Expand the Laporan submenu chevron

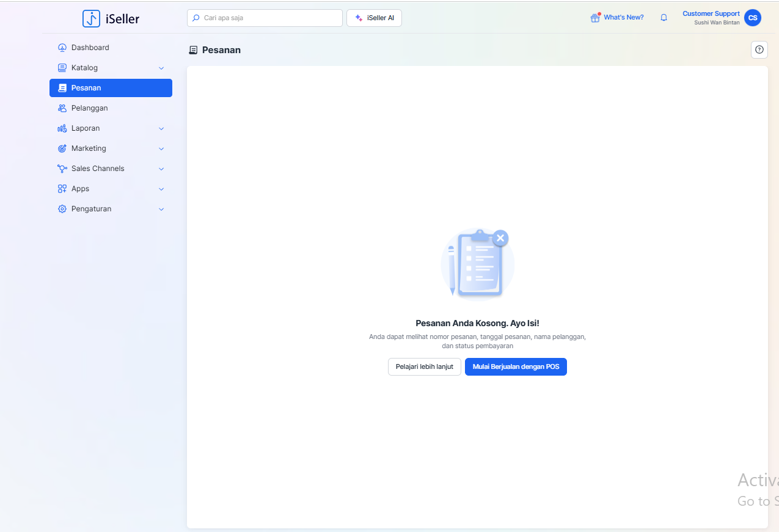pyautogui.click(x=161, y=128)
